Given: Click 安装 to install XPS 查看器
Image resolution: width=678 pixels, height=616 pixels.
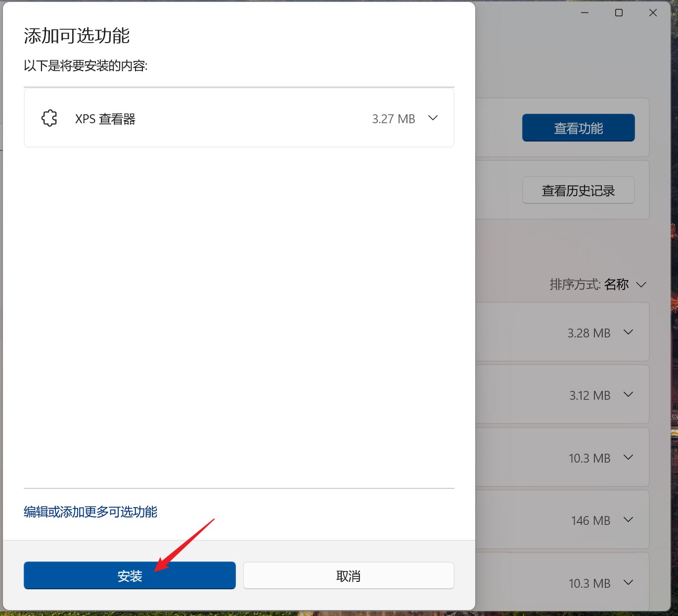Looking at the screenshot, I should click(x=130, y=575).
